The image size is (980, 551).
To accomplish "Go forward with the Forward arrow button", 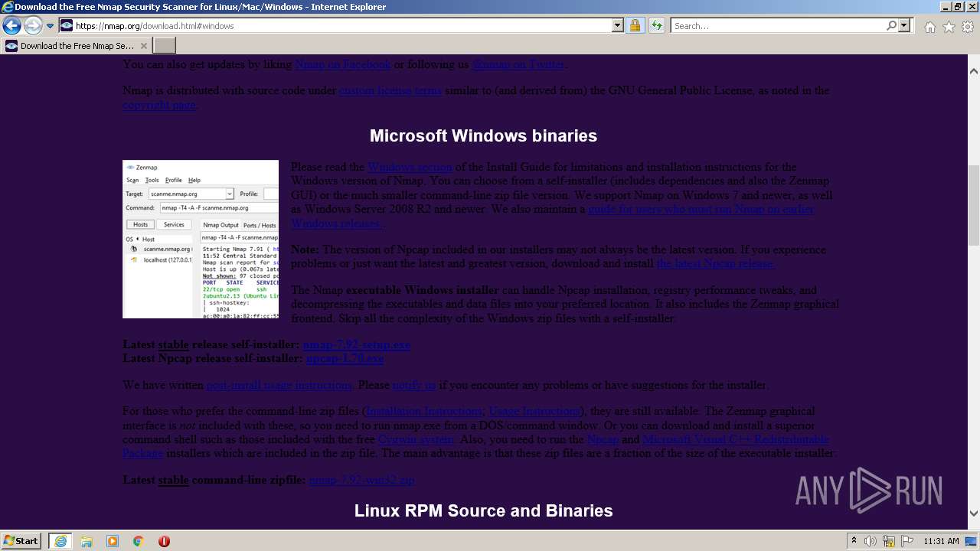I will [x=33, y=25].
